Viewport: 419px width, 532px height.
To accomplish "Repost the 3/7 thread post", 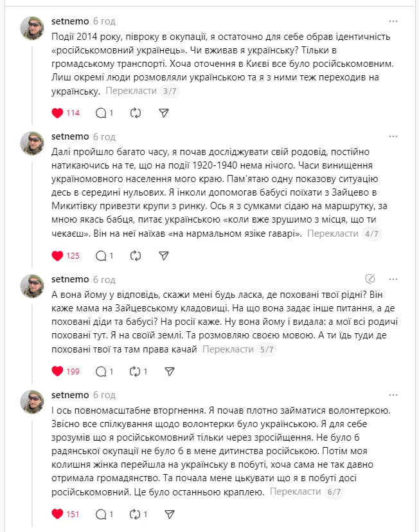I will pyautogui.click(x=135, y=113).
